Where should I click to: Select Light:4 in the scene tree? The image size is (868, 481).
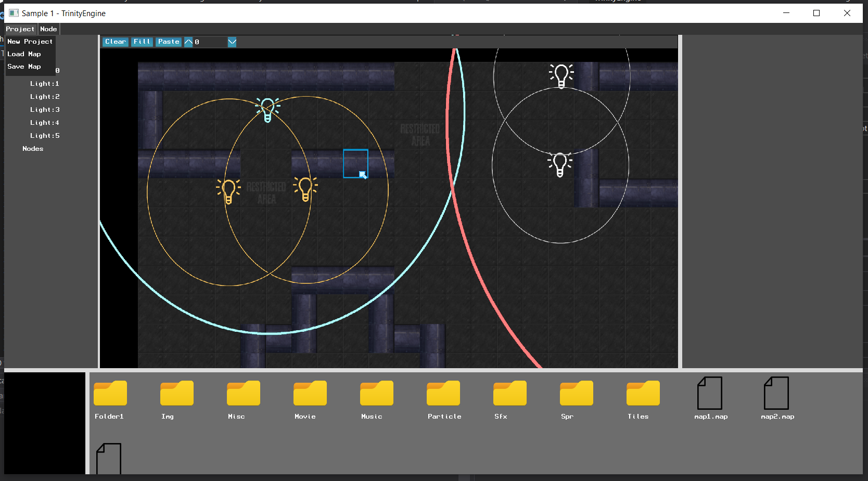coord(45,123)
